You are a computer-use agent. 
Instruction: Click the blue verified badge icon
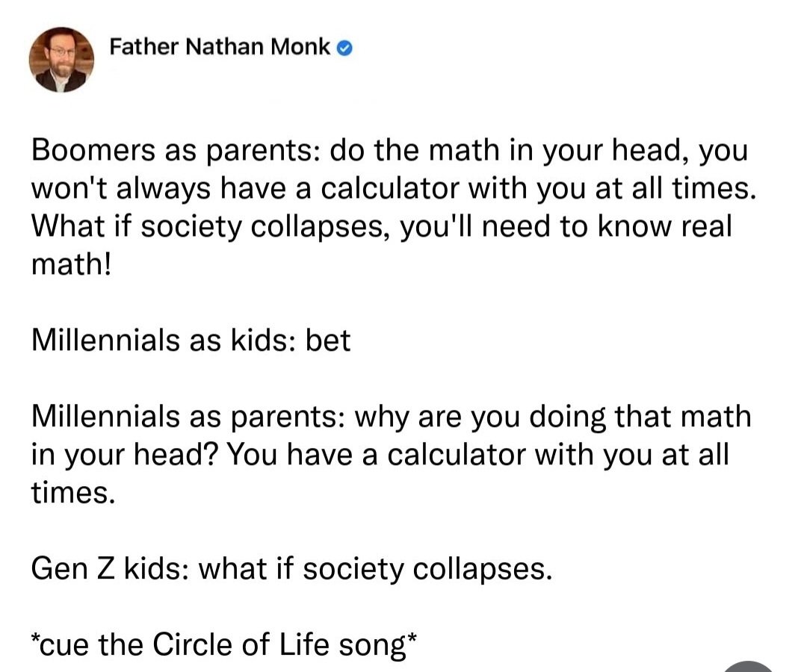344,49
